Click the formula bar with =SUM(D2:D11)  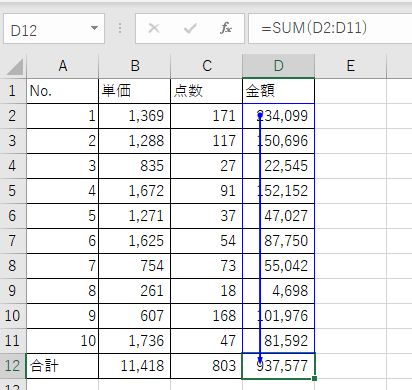pyautogui.click(x=330, y=29)
